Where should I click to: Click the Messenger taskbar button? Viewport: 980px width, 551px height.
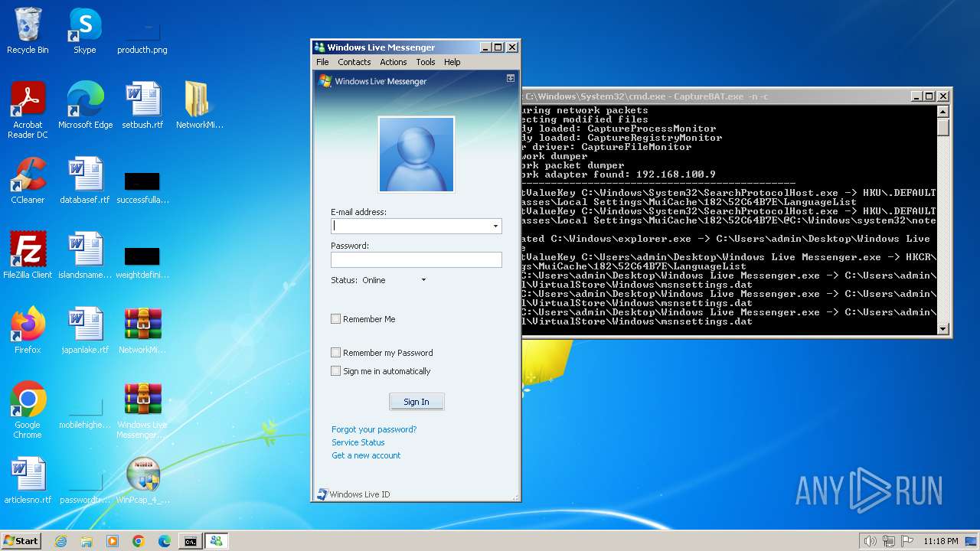[x=216, y=541]
